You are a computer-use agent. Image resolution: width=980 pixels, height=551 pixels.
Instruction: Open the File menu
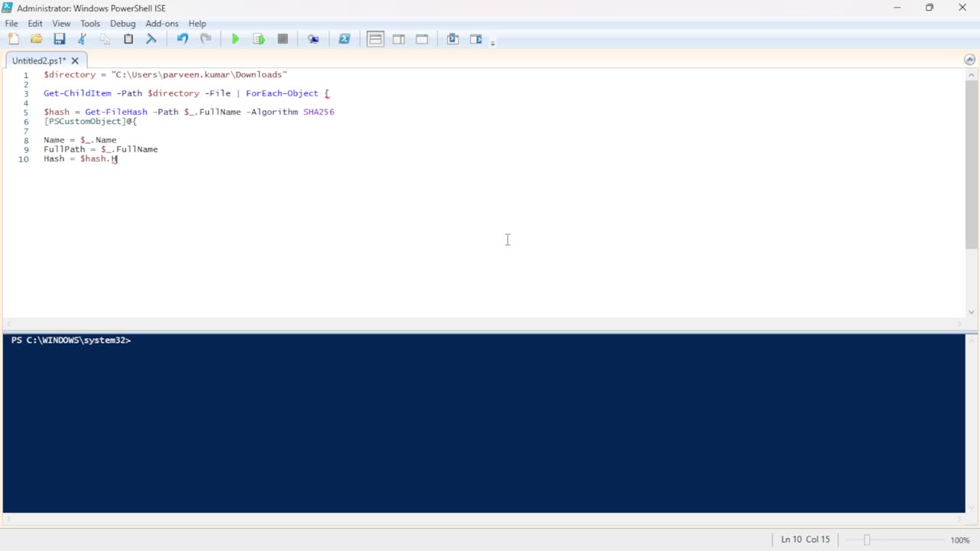click(11, 24)
